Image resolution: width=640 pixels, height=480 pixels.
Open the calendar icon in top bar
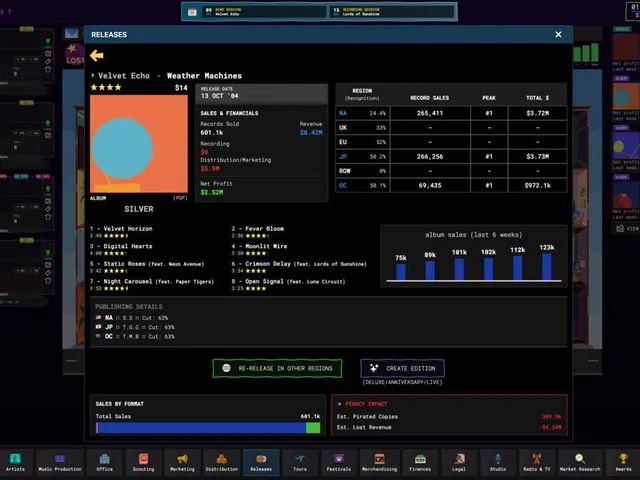pos(192,12)
